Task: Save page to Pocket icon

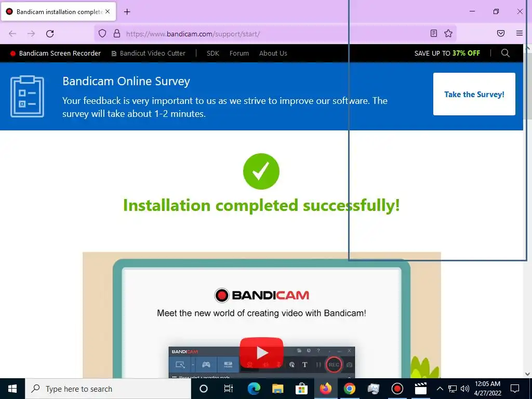Action: coord(501,33)
